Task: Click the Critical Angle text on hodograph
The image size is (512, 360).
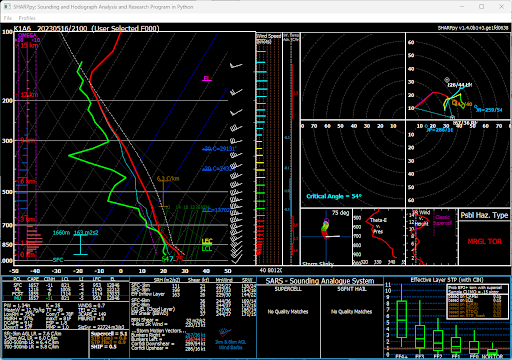Action: pos(334,196)
